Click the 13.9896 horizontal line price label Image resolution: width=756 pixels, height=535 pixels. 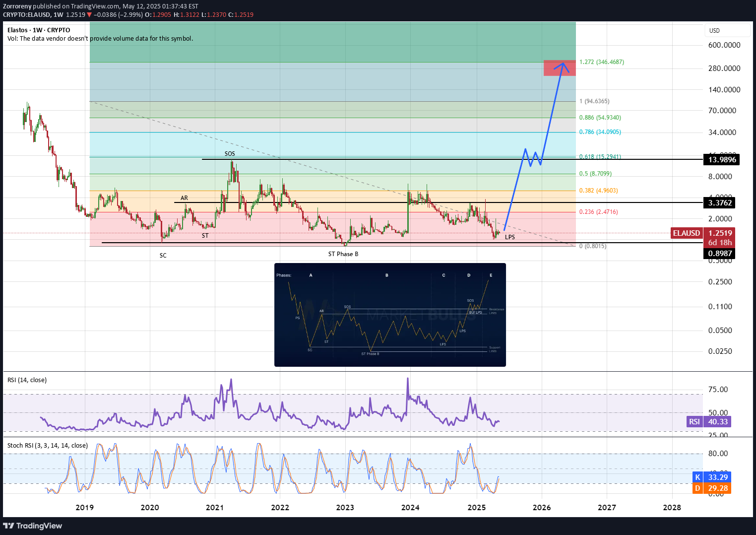pos(722,159)
